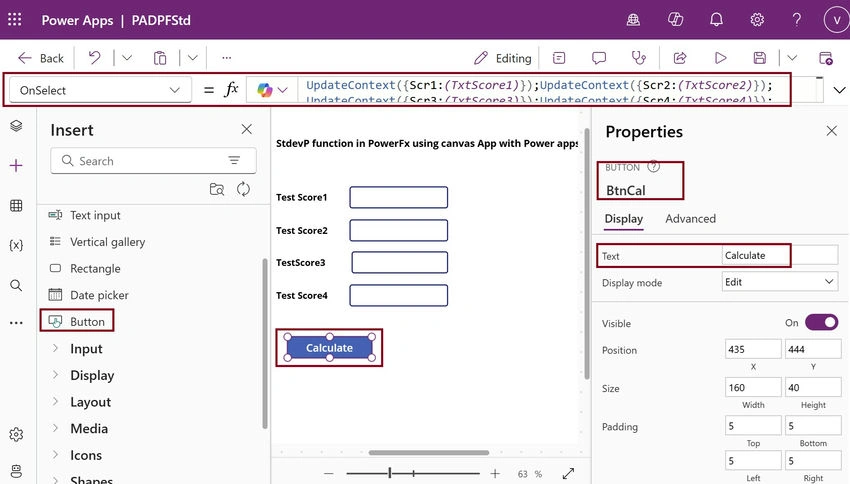Image resolution: width=850 pixels, height=484 pixels.
Task: Open the settings gear in header
Action: (x=757, y=20)
